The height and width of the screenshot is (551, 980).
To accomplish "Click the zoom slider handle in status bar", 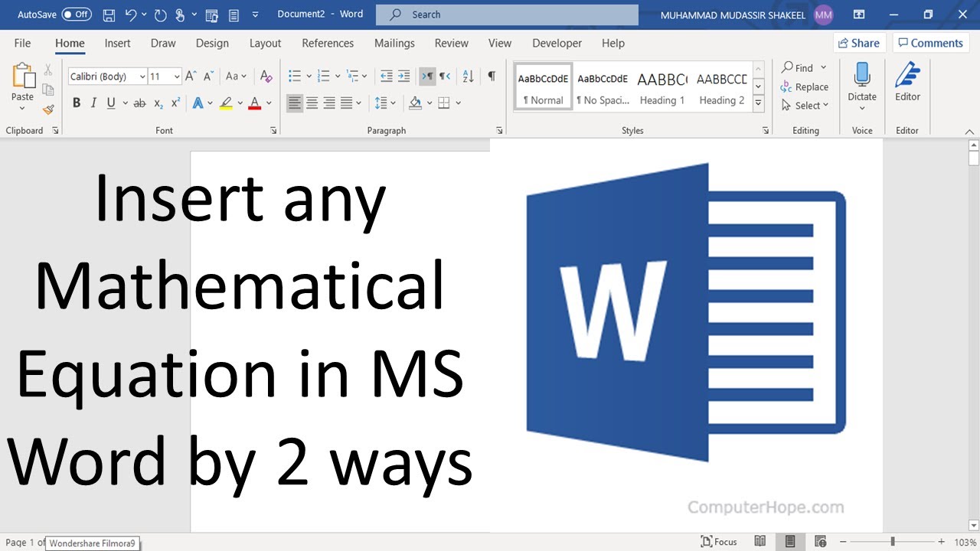I will (x=893, y=542).
